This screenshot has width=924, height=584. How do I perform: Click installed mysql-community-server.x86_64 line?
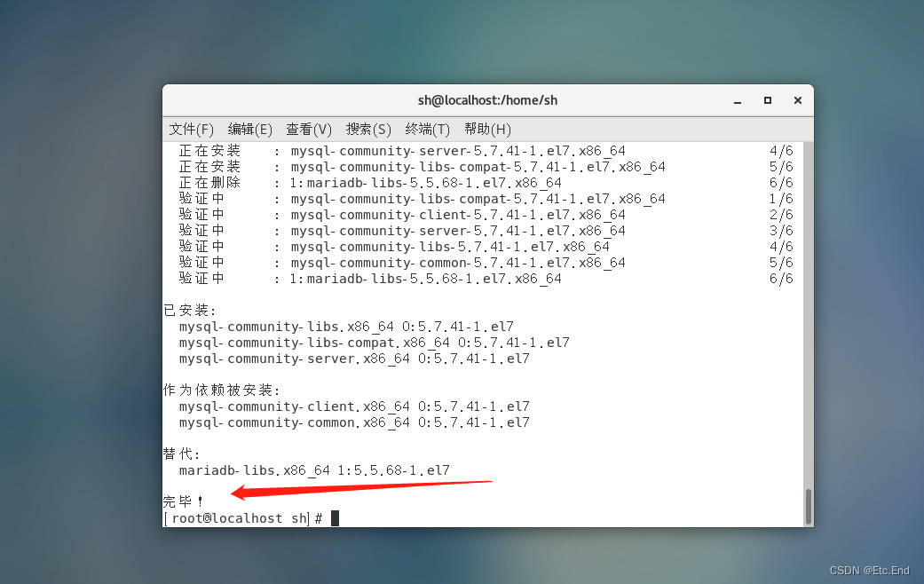click(x=354, y=359)
